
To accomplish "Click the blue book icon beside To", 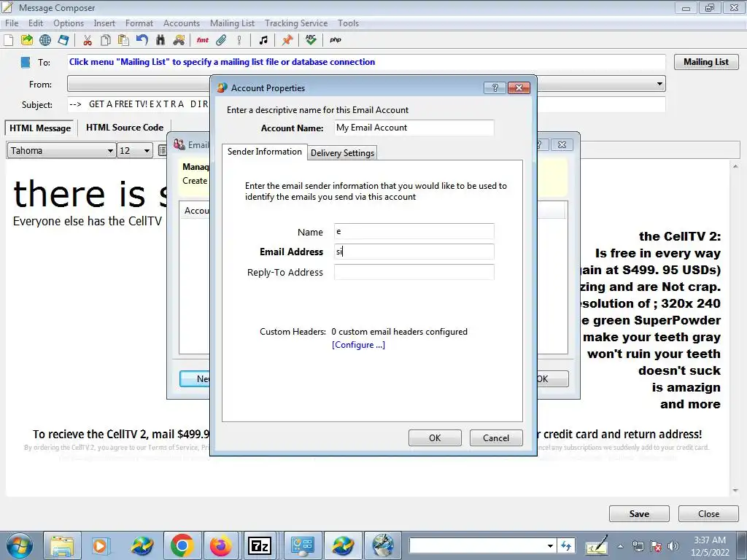I will click(x=26, y=63).
